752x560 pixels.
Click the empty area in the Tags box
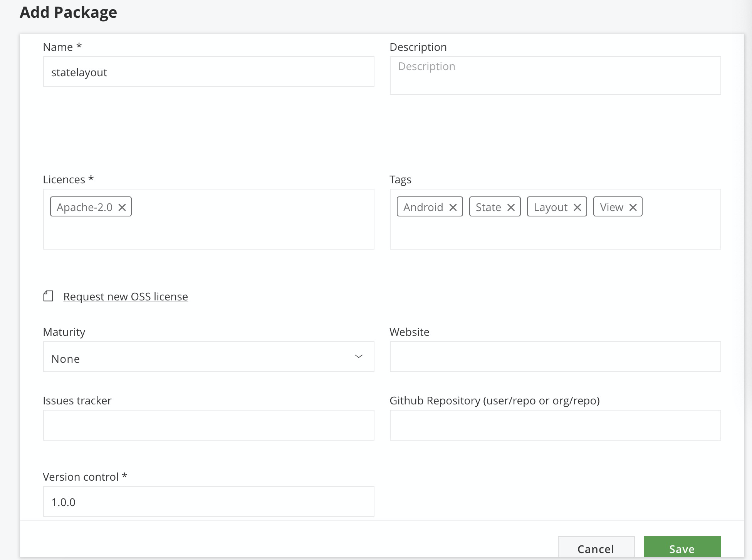click(555, 233)
